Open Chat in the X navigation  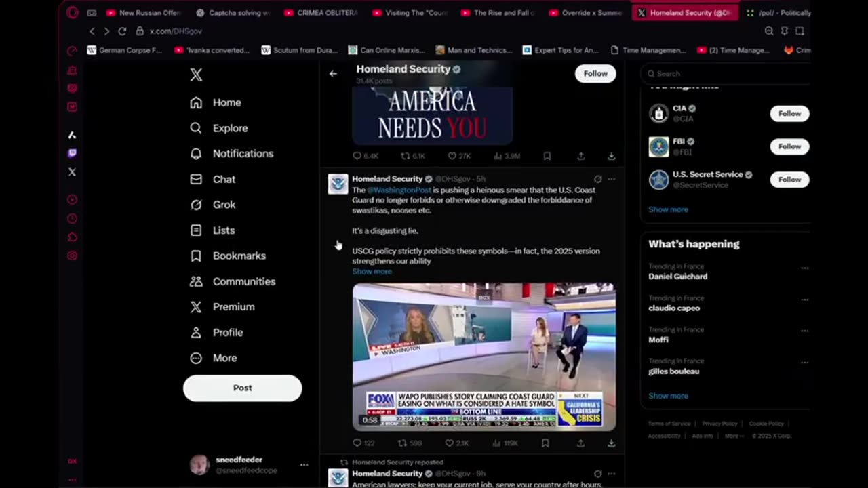coord(213,180)
